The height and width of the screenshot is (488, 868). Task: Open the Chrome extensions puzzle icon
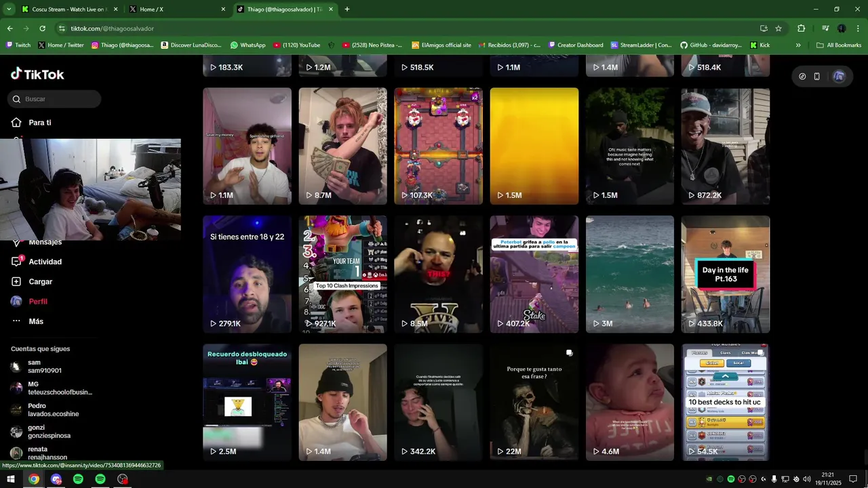(x=801, y=28)
